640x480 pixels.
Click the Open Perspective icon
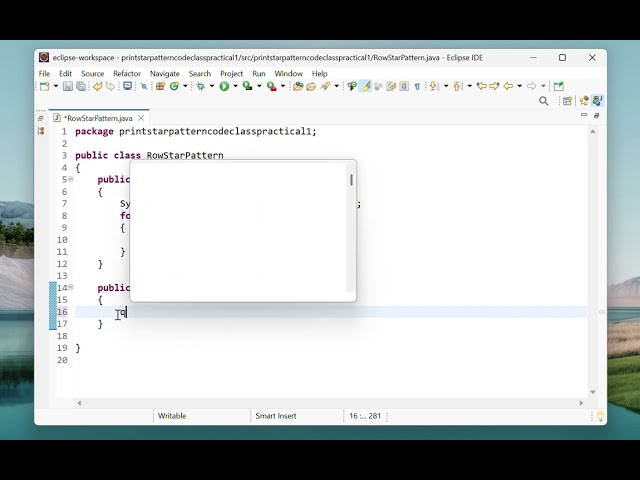[x=567, y=101]
